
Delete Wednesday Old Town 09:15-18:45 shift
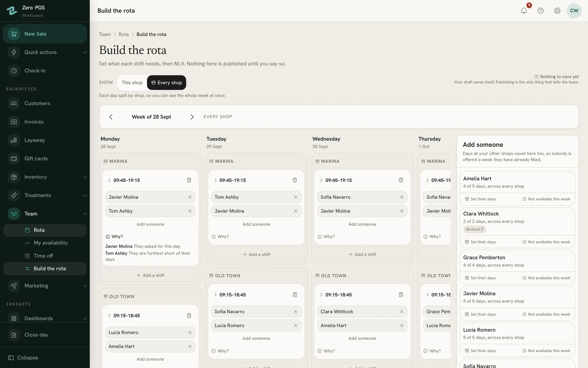401,295
